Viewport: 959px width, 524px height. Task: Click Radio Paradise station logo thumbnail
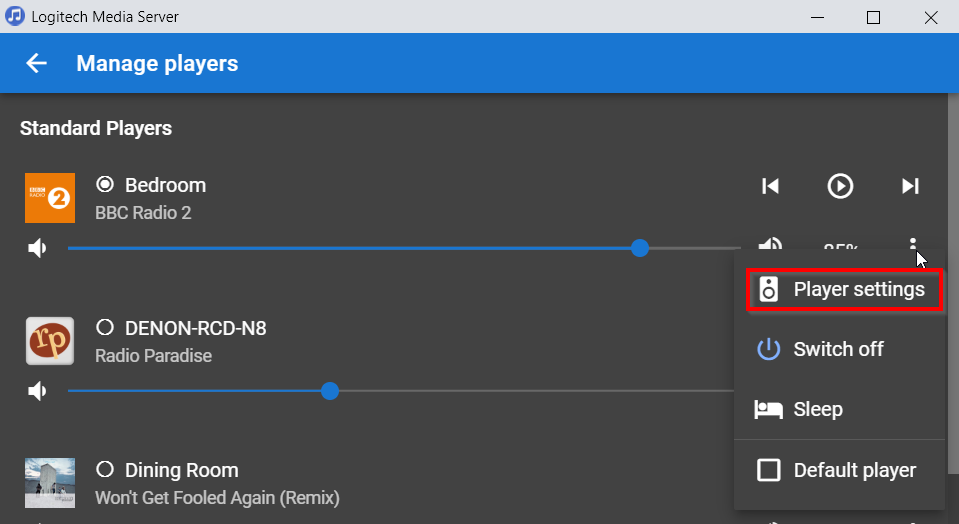click(x=50, y=341)
